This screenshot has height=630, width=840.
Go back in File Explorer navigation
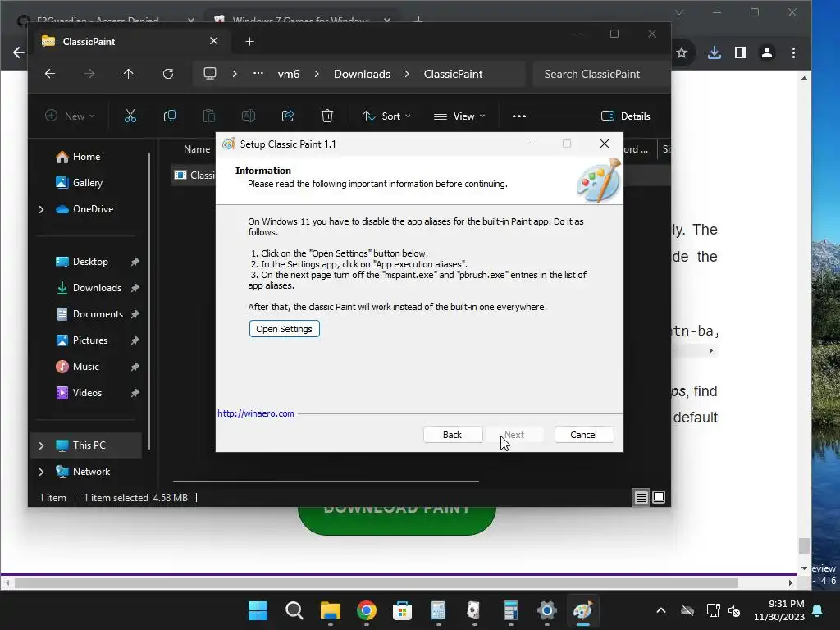pyautogui.click(x=50, y=74)
